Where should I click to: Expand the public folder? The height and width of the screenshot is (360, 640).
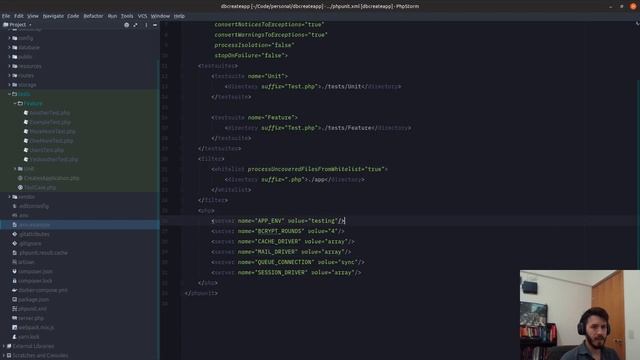[x=10, y=57]
